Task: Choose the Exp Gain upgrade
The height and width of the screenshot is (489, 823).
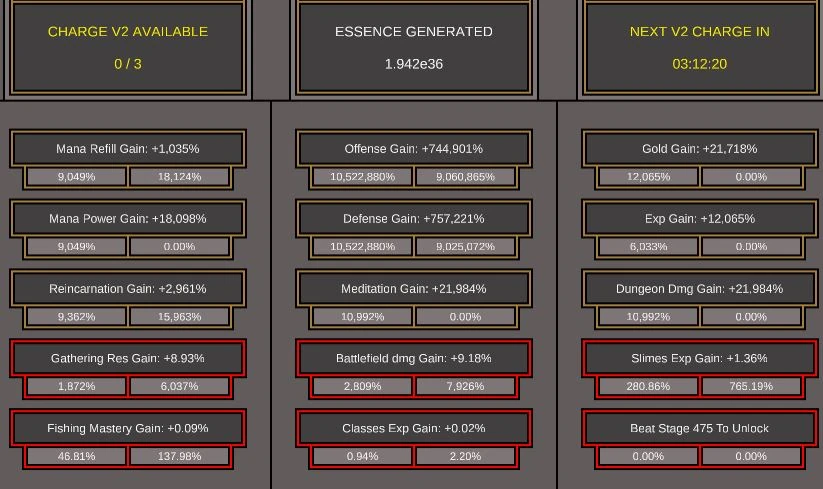Action: point(699,219)
